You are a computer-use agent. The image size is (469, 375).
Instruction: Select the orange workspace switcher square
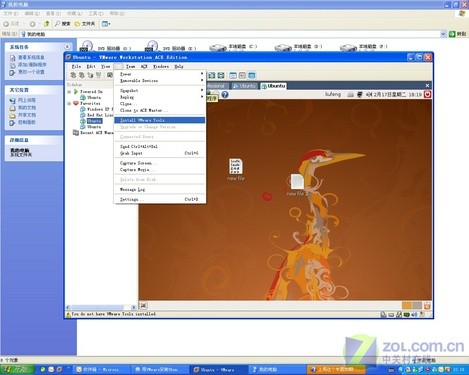pyautogui.click(x=407, y=305)
